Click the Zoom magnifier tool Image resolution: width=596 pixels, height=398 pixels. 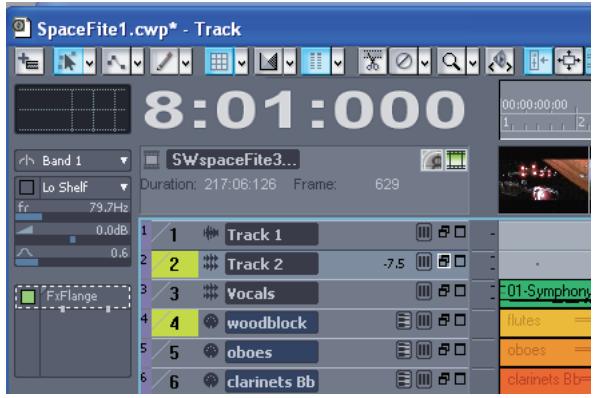point(451,61)
